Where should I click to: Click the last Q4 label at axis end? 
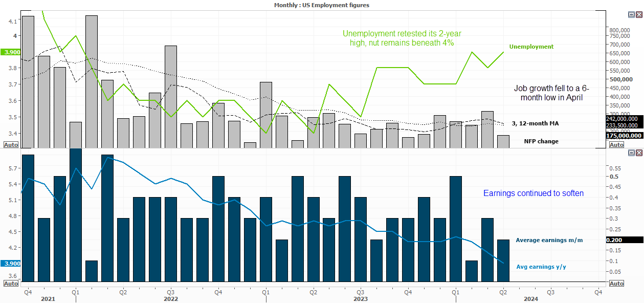[x=598, y=292]
